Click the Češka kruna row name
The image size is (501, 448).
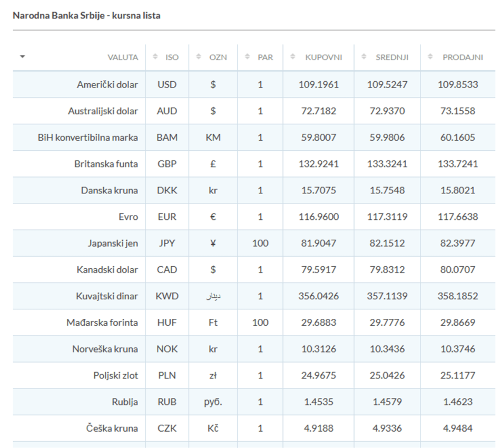(112, 428)
